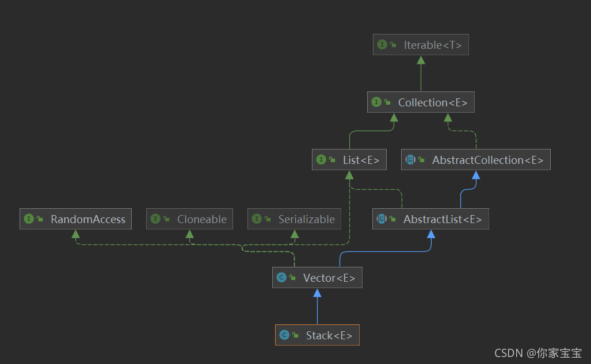Click the AbstractList<E> abstract class icon
The height and width of the screenshot is (364, 591).
pos(382,219)
